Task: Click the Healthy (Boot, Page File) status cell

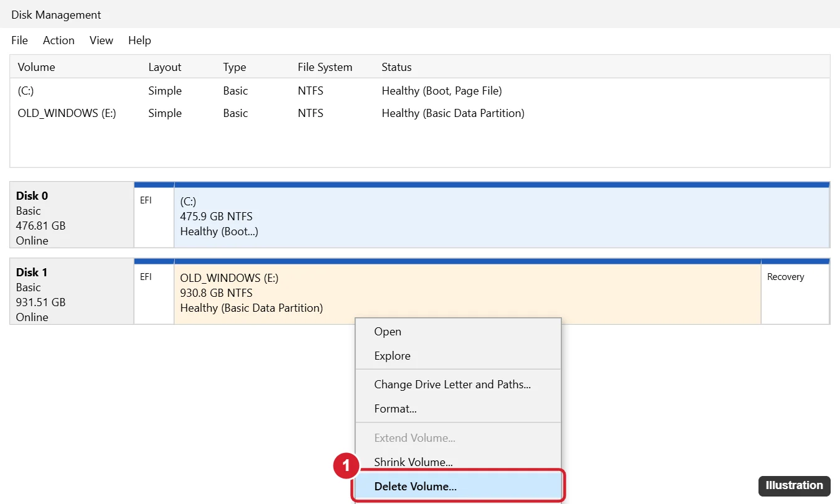Action: [x=442, y=91]
